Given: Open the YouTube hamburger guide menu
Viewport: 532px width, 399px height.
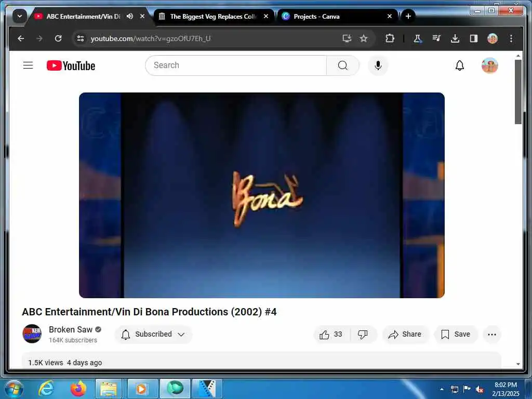Looking at the screenshot, I should coord(28,65).
